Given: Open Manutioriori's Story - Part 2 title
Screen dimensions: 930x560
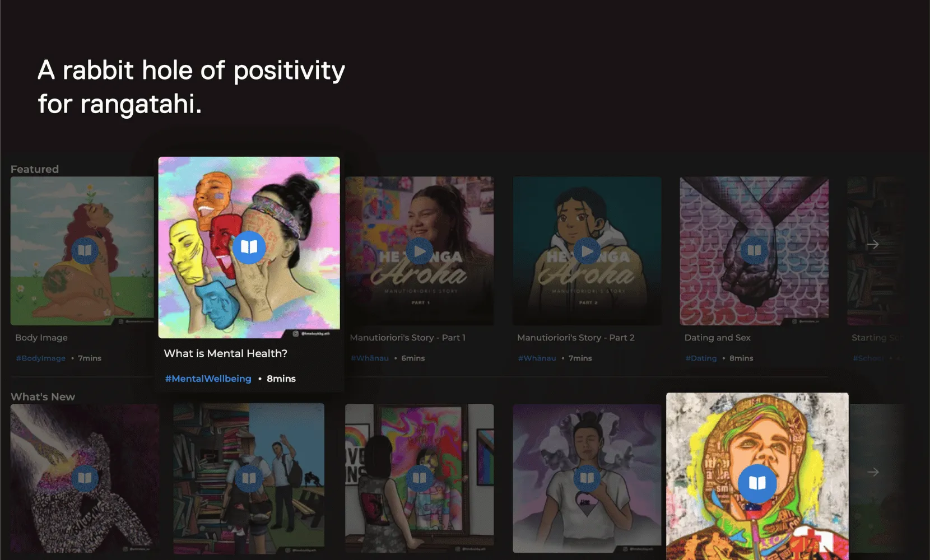Looking at the screenshot, I should 576,338.
